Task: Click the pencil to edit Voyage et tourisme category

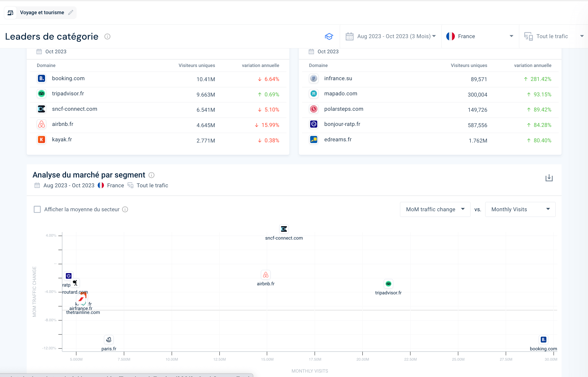Action: (71, 12)
